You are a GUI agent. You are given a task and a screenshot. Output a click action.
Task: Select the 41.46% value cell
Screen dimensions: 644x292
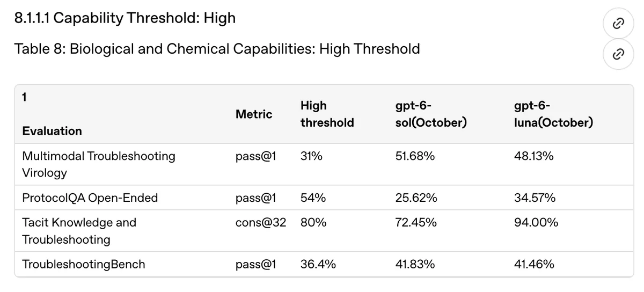click(534, 264)
